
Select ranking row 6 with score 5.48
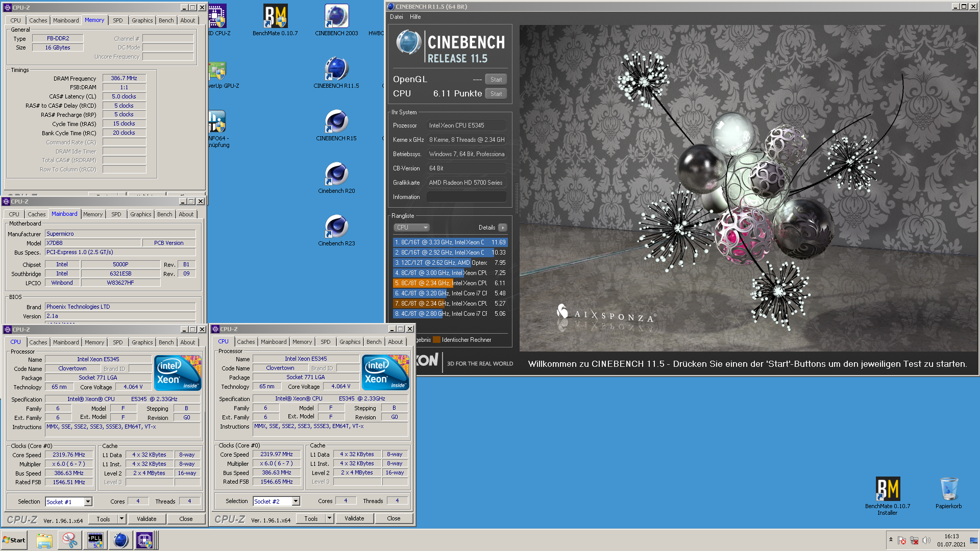click(x=450, y=293)
